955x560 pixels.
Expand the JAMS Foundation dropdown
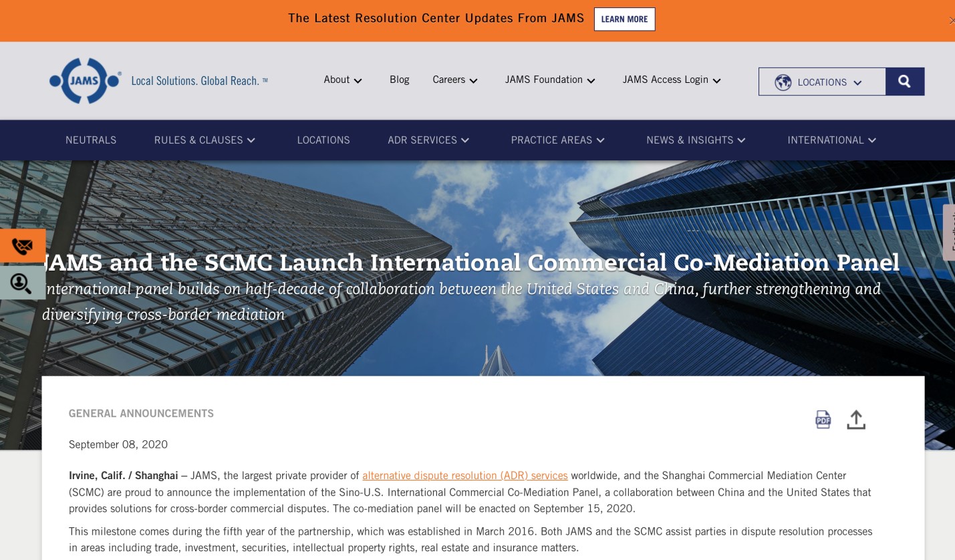pos(550,80)
